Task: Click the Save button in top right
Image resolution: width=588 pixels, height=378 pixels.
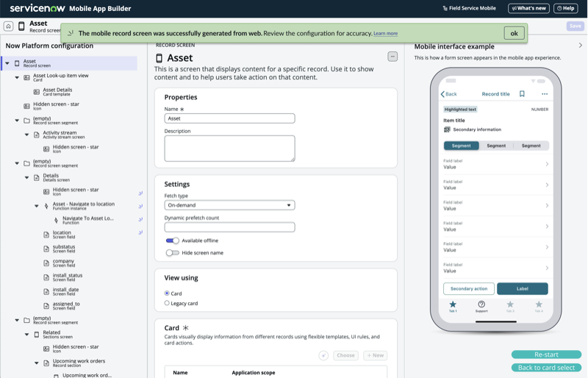Action: (576, 26)
